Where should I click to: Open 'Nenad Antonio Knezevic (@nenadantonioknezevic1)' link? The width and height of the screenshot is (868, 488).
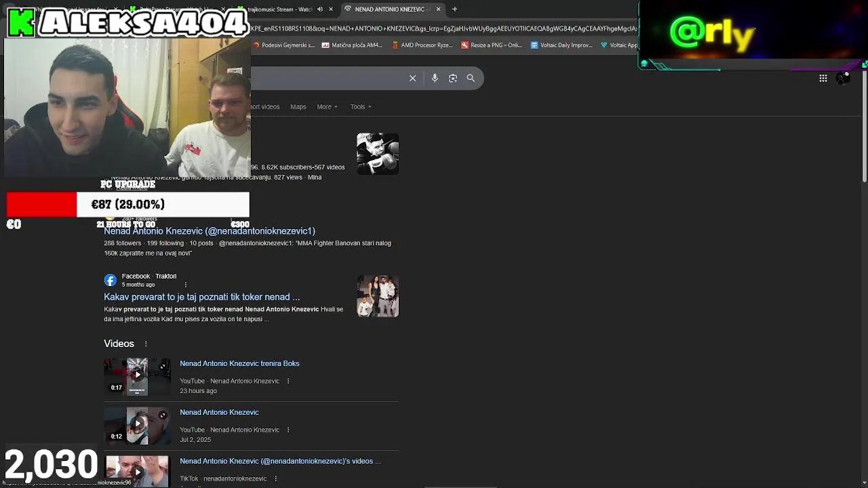point(210,231)
